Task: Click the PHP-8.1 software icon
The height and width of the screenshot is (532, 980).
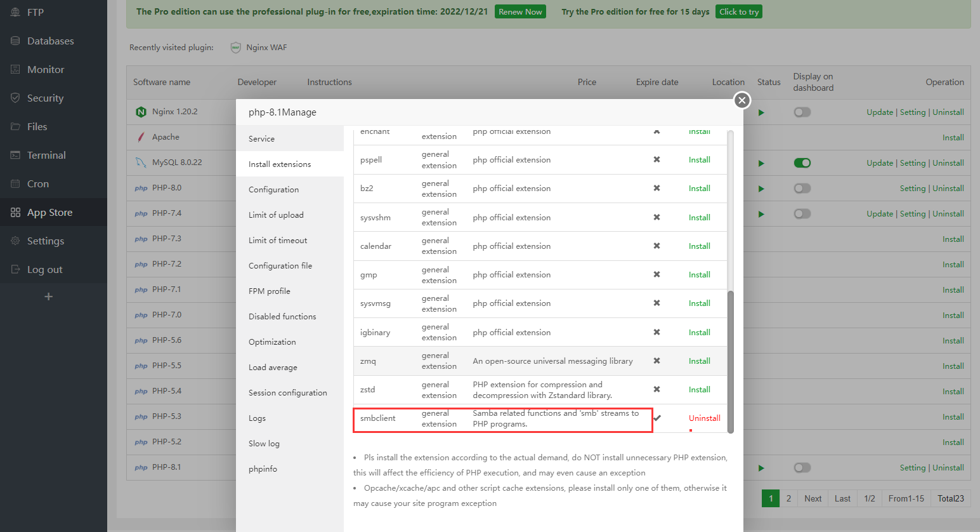Action: (x=140, y=467)
